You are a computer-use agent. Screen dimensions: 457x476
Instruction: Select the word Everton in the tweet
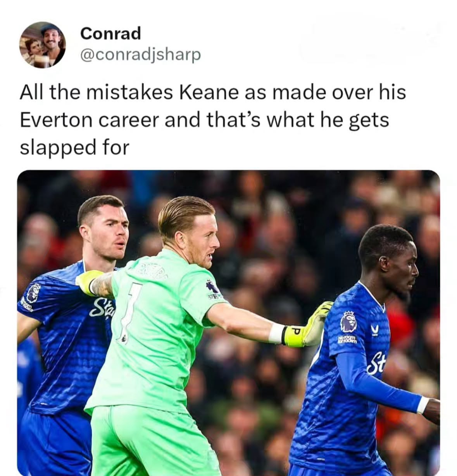coord(55,120)
